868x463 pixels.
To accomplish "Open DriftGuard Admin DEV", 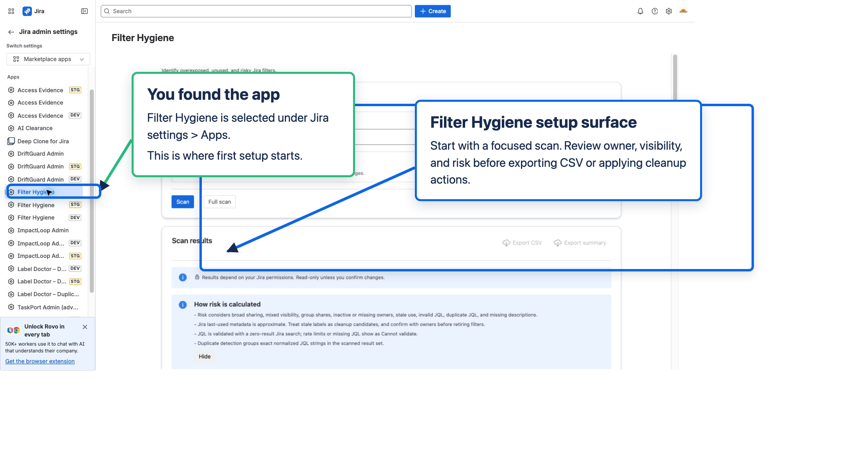I will (x=45, y=179).
